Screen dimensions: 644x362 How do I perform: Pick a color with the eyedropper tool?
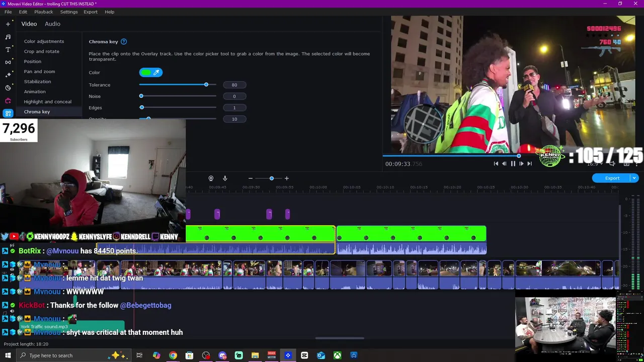pyautogui.click(x=156, y=72)
